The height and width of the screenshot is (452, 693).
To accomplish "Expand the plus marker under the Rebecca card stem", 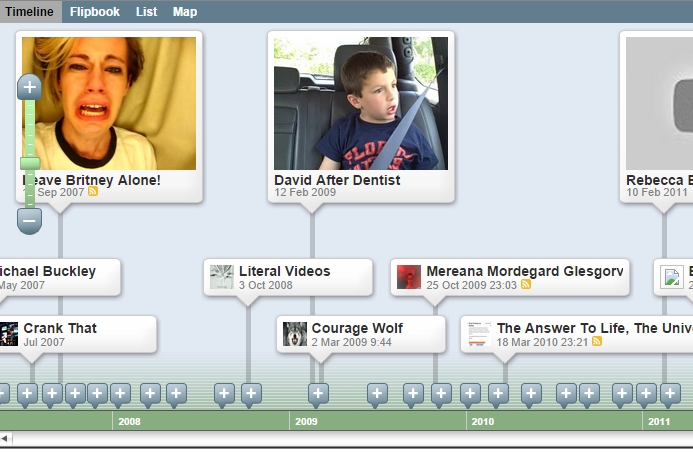I will tap(670, 394).
